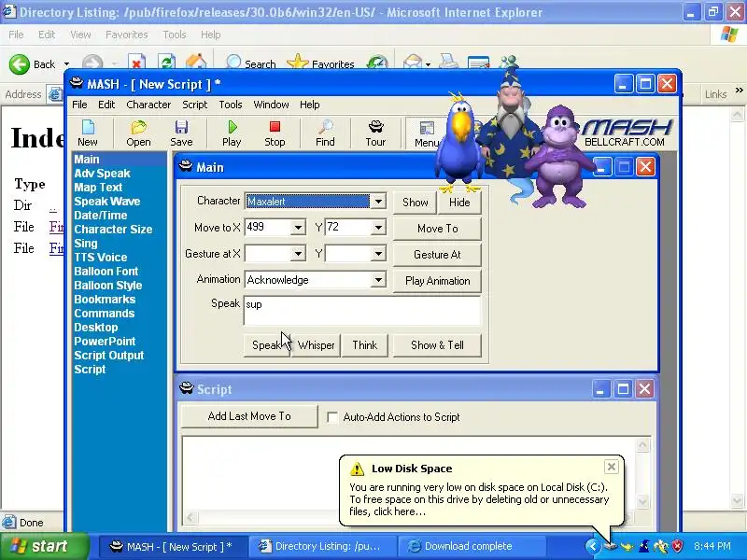Save the script using Save icon

click(181, 133)
